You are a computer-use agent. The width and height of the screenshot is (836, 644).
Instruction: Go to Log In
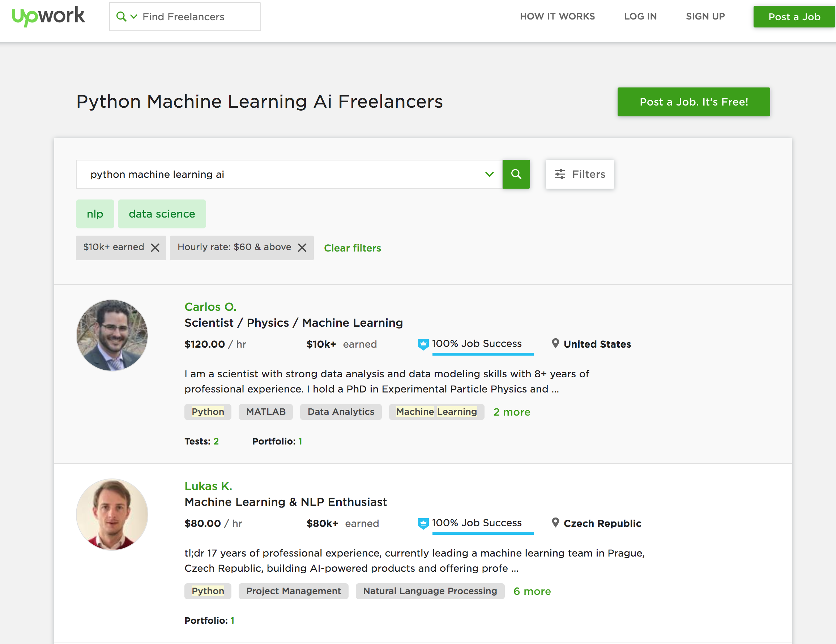pos(640,17)
